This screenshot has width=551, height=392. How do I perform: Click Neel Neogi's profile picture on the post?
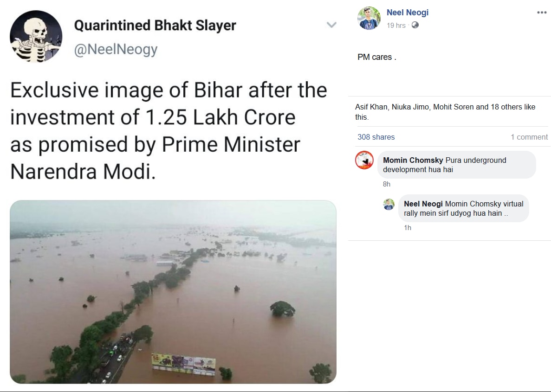pyautogui.click(x=369, y=18)
